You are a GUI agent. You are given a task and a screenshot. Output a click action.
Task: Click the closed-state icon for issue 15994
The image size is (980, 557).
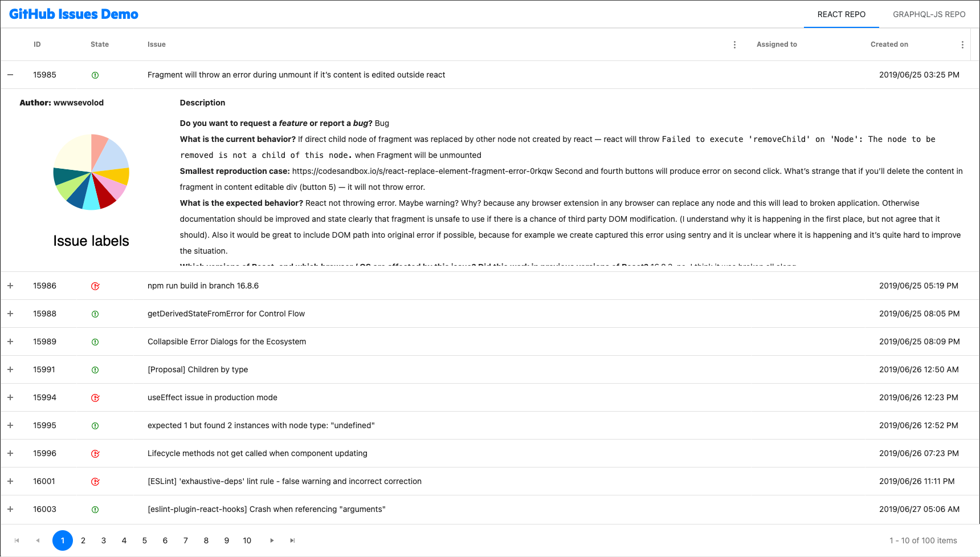pos(95,397)
